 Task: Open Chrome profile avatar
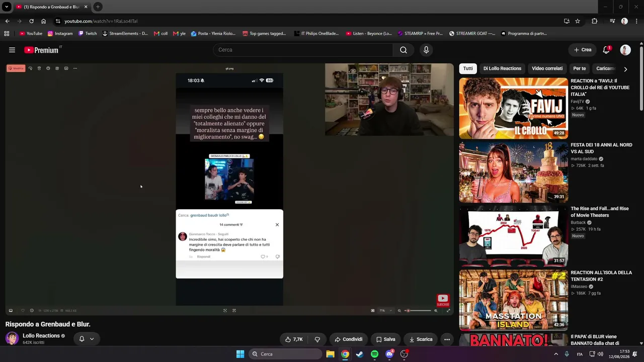(x=624, y=21)
